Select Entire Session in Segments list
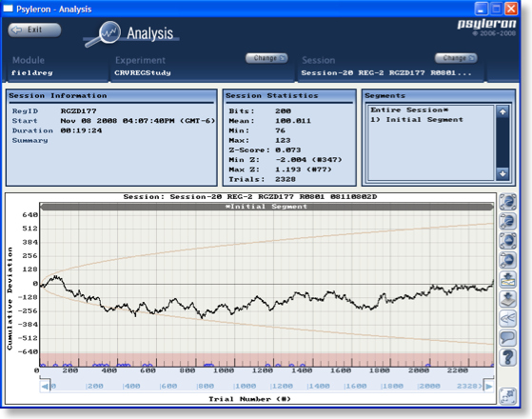Viewport: 532px width, 419px height. click(409, 110)
